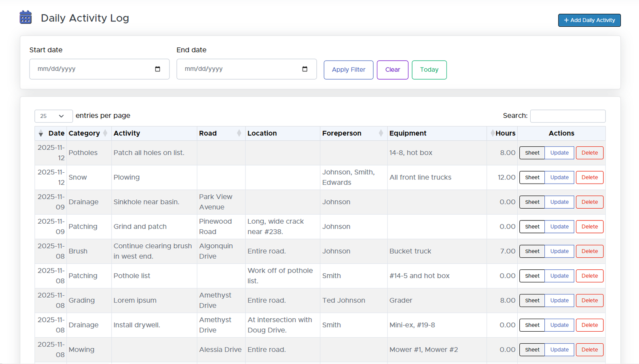Expand the entries per page dropdown
Screen dimensions: 639x364
coord(53,116)
